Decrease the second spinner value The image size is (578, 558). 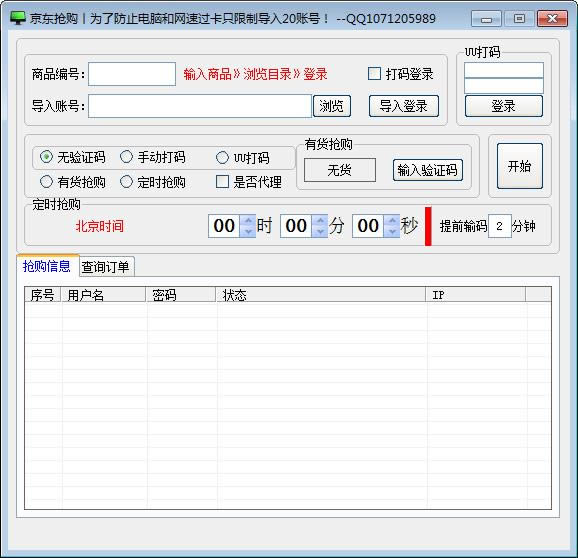[x=392, y=231]
